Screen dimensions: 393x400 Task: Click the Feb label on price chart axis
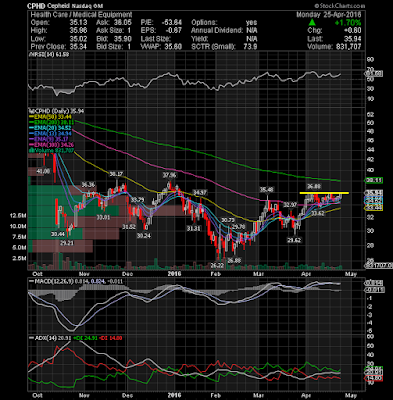(216, 274)
